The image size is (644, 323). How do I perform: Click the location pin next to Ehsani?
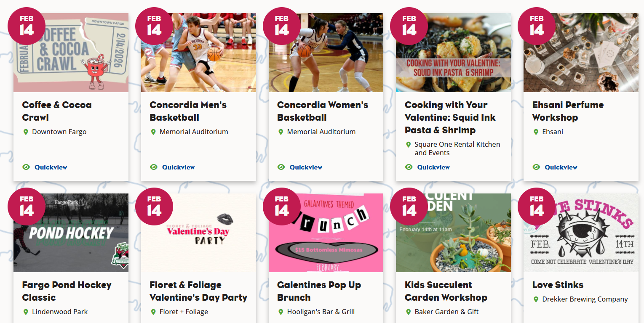click(x=536, y=132)
